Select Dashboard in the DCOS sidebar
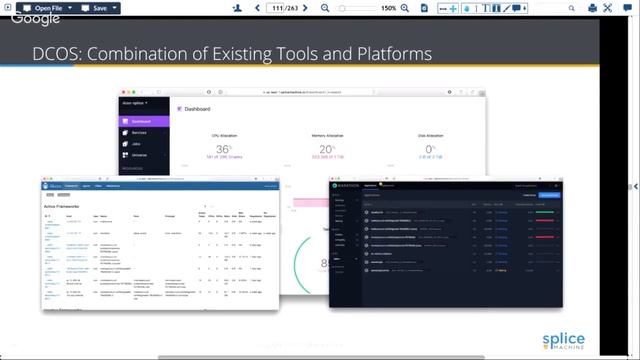 coord(144,121)
